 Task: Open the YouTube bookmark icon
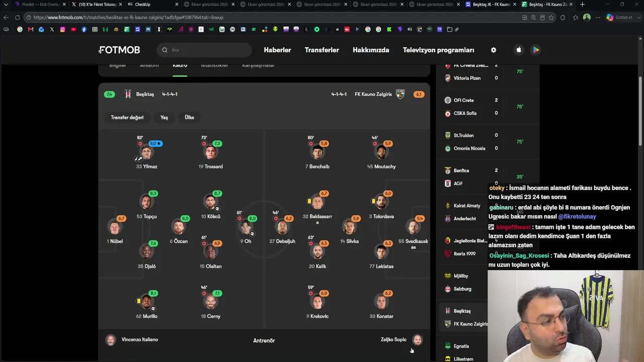point(73,29)
